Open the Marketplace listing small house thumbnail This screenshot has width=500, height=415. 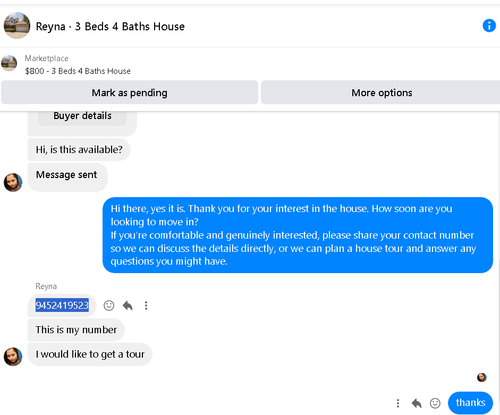coord(9,63)
